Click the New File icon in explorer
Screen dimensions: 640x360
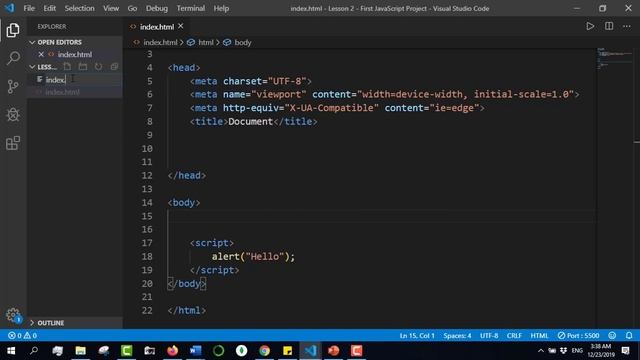tap(67, 67)
